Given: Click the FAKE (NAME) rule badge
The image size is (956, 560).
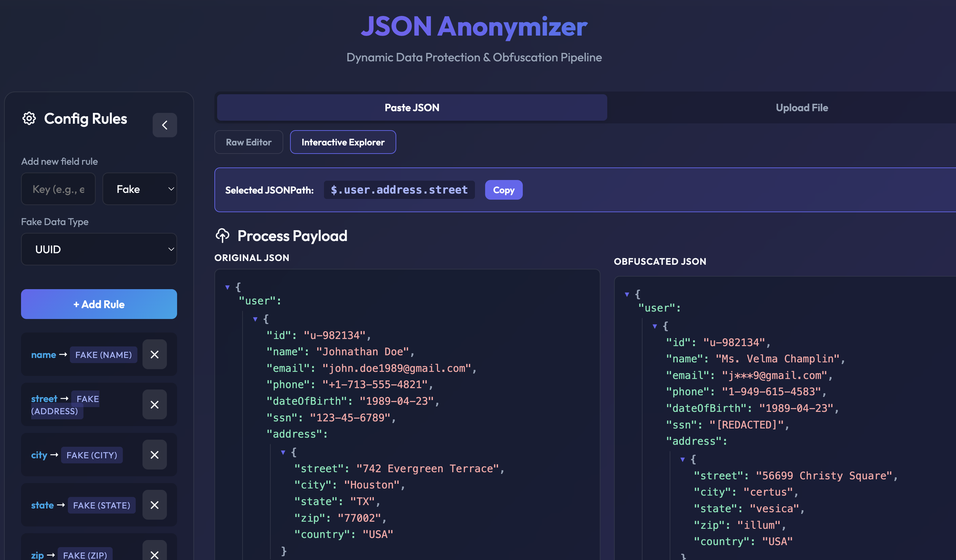Looking at the screenshot, I should [x=103, y=355].
